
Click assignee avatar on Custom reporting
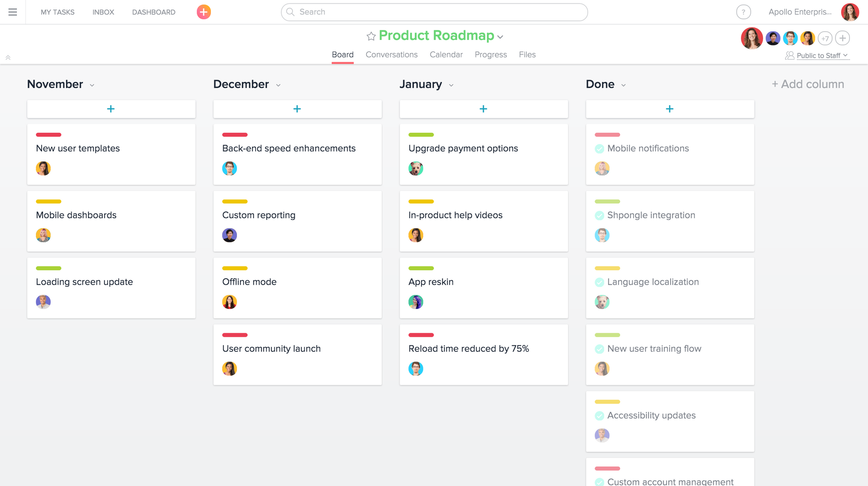tap(230, 235)
